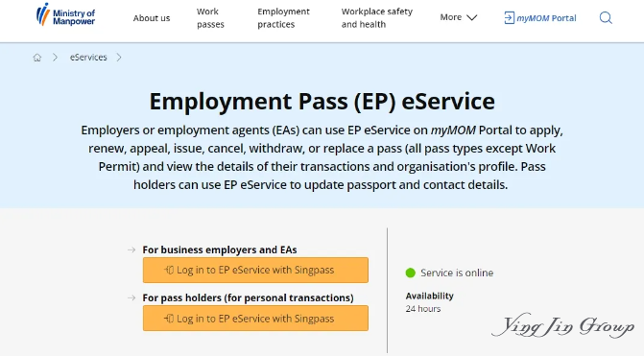The height and width of the screenshot is (356, 644).
Task: Open the search magnifier icon
Action: [x=606, y=17]
